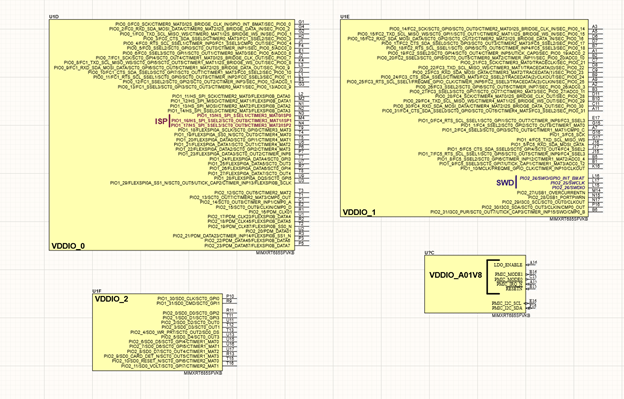The height and width of the screenshot is (399, 624).
Task: Click pin E17 on the U1E component
Action: click(596, 118)
